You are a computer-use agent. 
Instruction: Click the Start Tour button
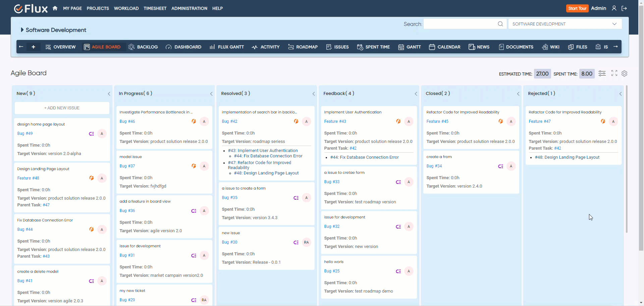(577, 8)
